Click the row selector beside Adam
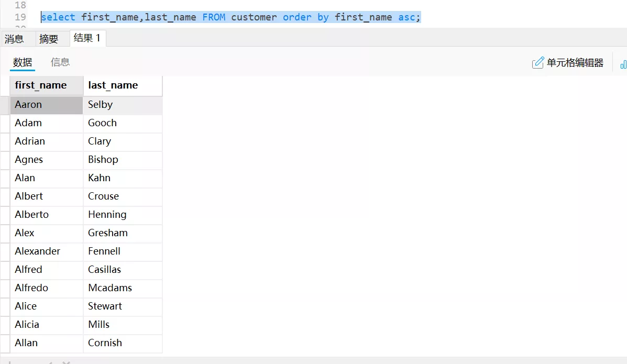Image resolution: width=627 pixels, height=364 pixels. tap(5, 123)
